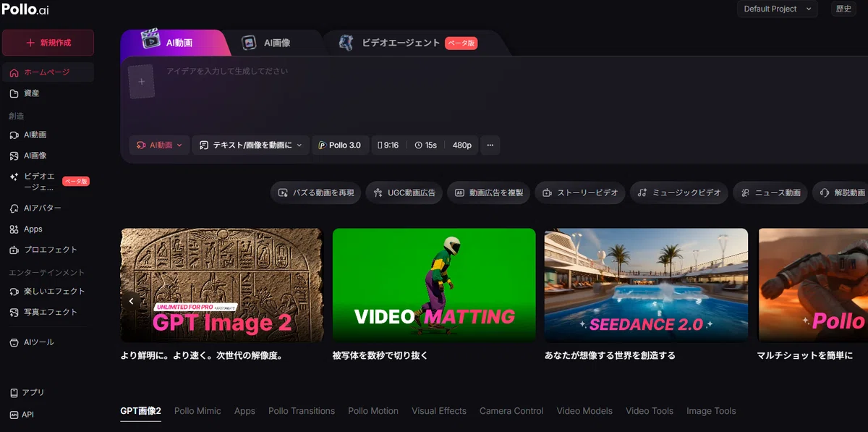
Task: Open the Default Project dropdown
Action: pyautogui.click(x=778, y=9)
